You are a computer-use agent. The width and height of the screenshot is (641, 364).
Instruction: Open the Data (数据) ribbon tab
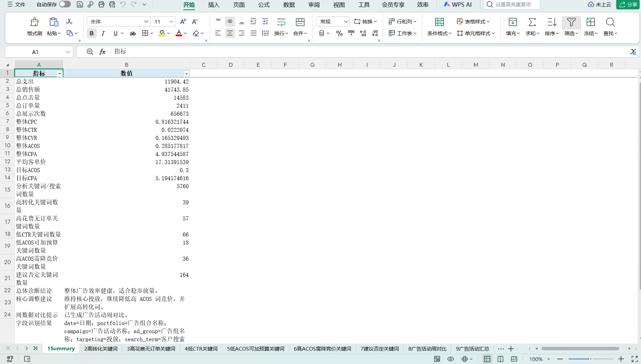(289, 5)
